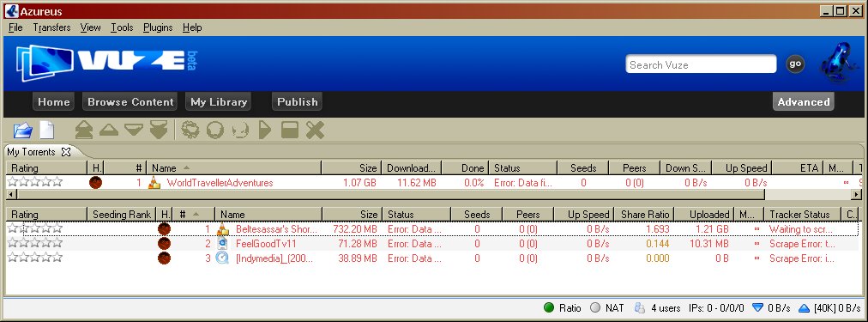Sort seeding list by the # column header
The width and height of the screenshot is (868, 322).
pyautogui.click(x=195, y=214)
